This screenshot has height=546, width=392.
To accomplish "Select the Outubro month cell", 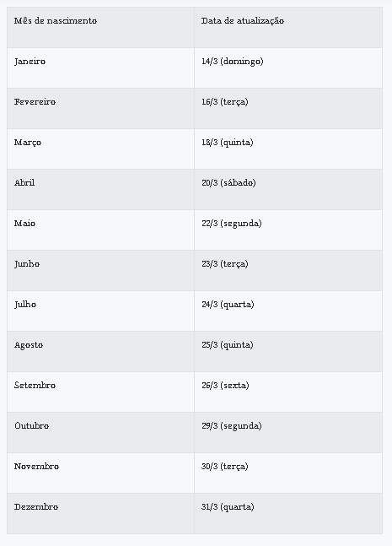I will click(100, 432).
